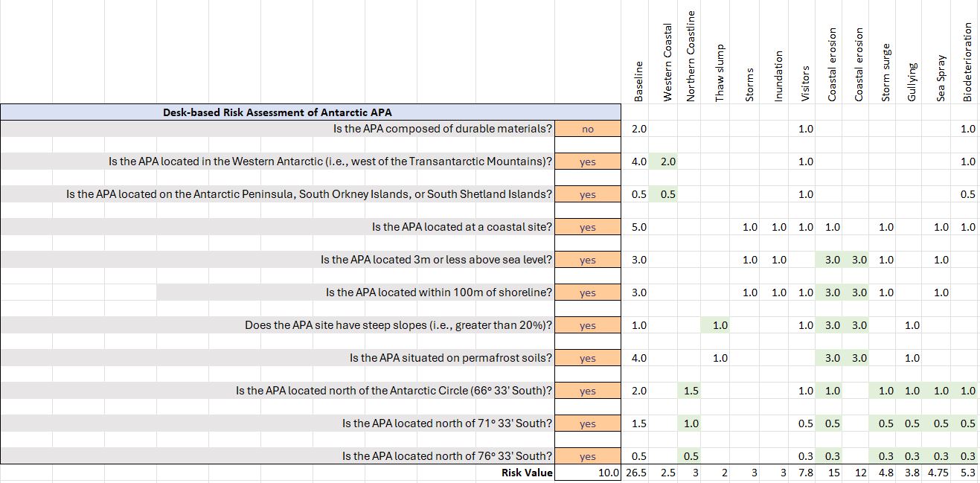This screenshot has width=980, height=483.
Task: Select the Antarctic Circle question cell
Action: pyautogui.click(x=394, y=391)
